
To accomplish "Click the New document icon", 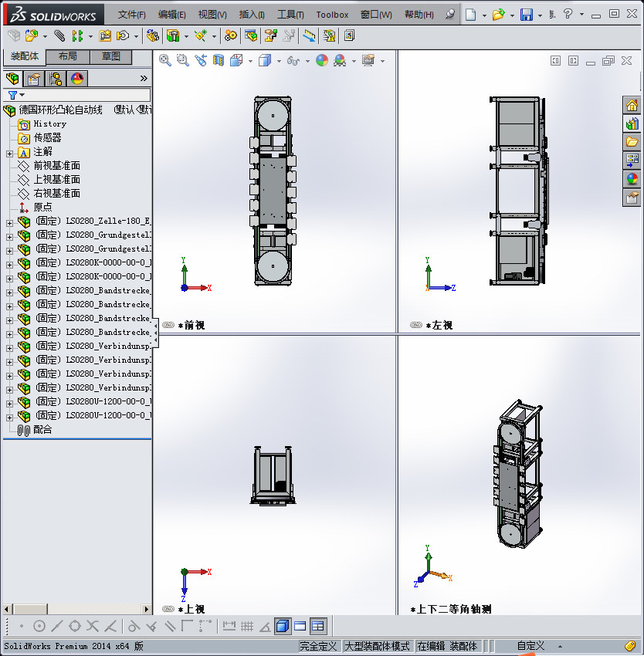I will click(471, 15).
